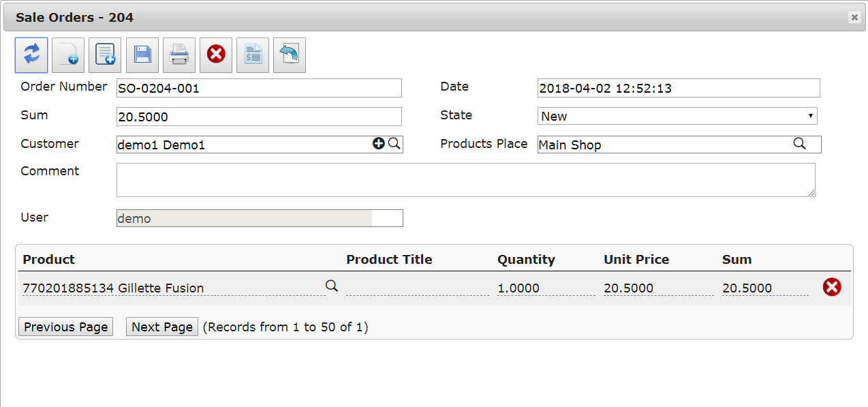Image resolution: width=868 pixels, height=407 pixels.
Task: Click the add-line document plus icon
Action: (x=105, y=55)
